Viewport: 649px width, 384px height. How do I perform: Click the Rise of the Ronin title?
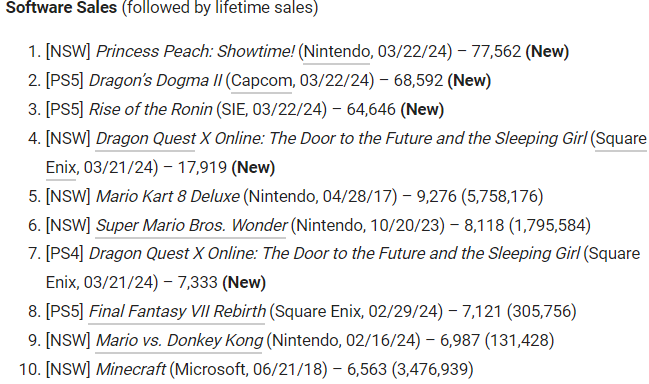150,110
